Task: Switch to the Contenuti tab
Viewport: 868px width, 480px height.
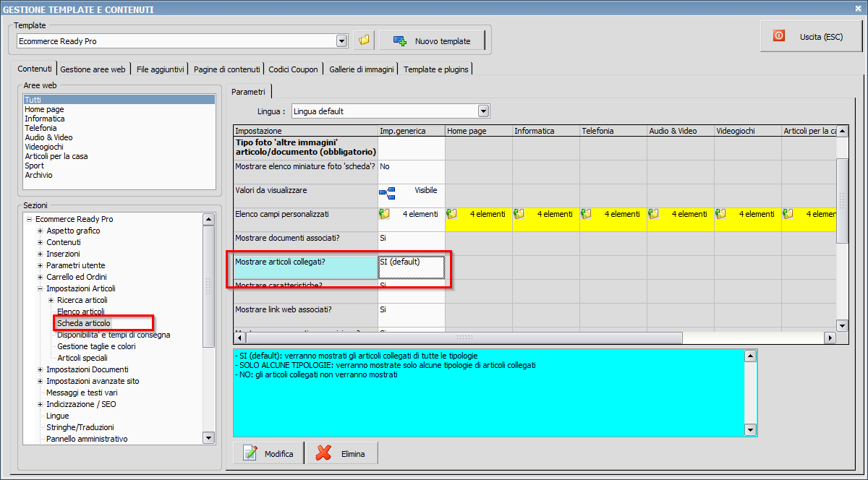Action: pos(35,69)
